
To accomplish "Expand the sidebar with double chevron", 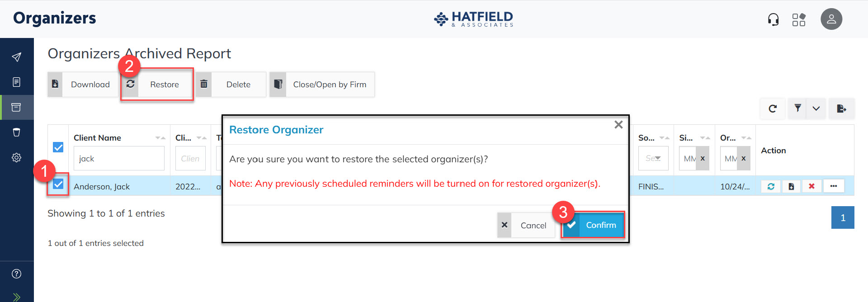I will click(17, 297).
